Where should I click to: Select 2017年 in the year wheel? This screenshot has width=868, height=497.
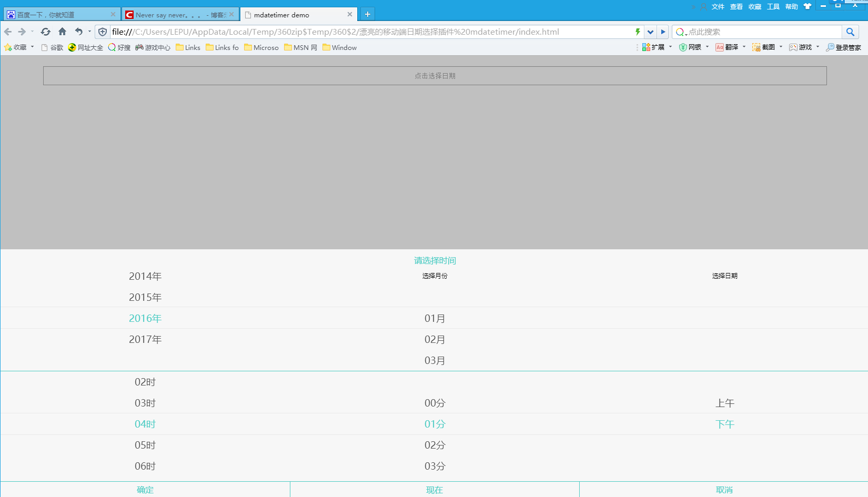pyautogui.click(x=145, y=339)
